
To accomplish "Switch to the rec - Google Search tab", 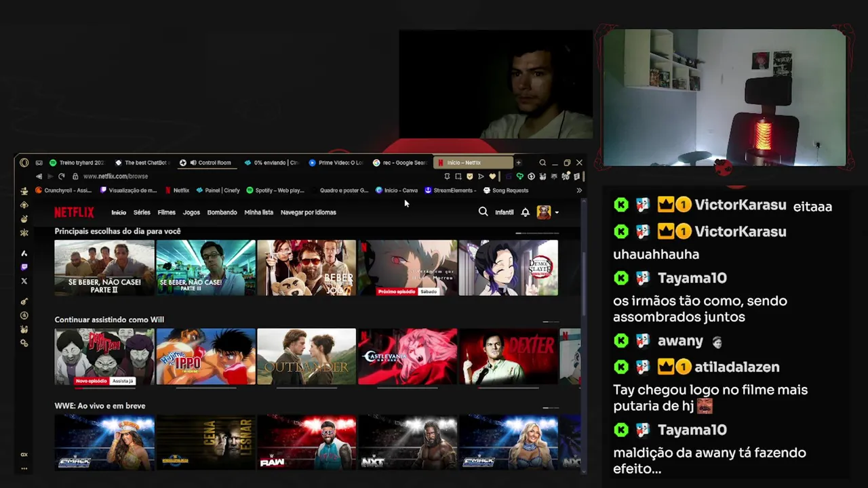I will (400, 163).
